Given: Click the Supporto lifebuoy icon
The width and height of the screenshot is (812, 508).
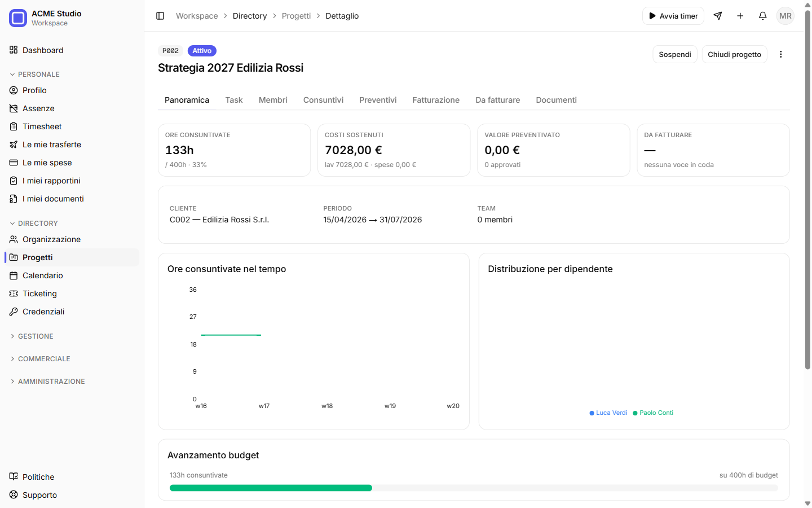Looking at the screenshot, I should click(14, 494).
